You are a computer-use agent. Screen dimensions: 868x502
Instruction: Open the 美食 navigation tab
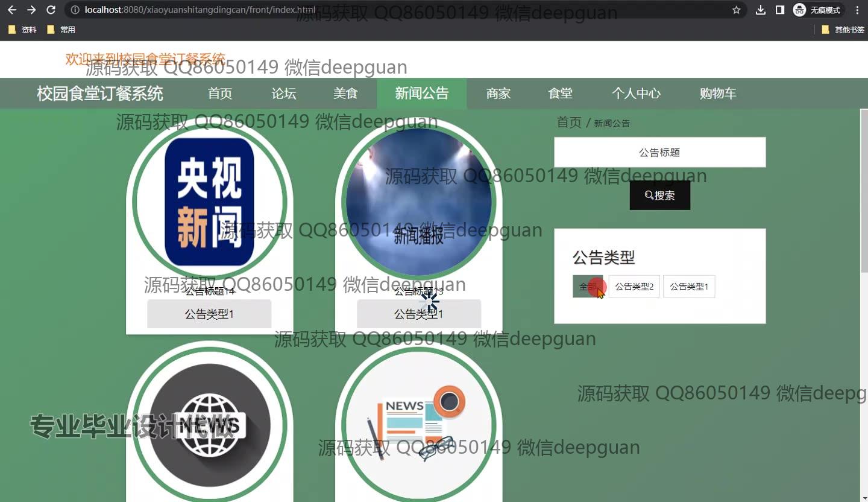point(346,94)
